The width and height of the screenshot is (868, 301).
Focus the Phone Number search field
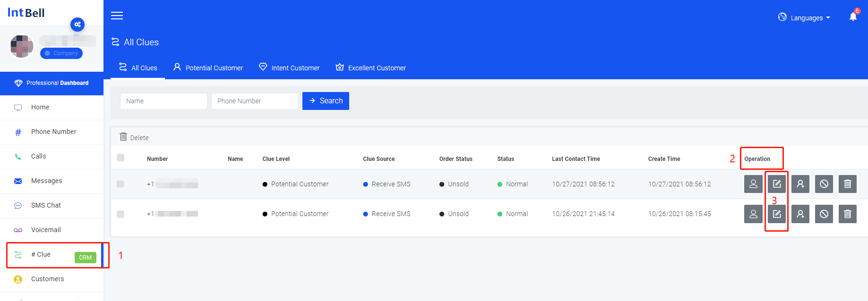click(x=255, y=101)
